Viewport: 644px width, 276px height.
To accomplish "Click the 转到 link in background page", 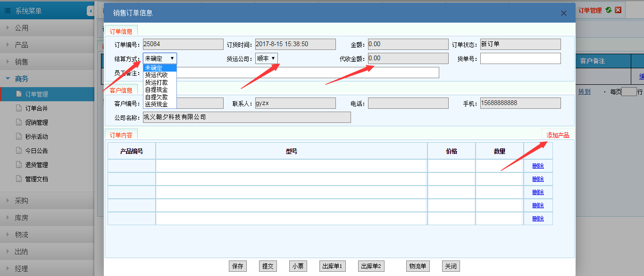I will point(584,92).
